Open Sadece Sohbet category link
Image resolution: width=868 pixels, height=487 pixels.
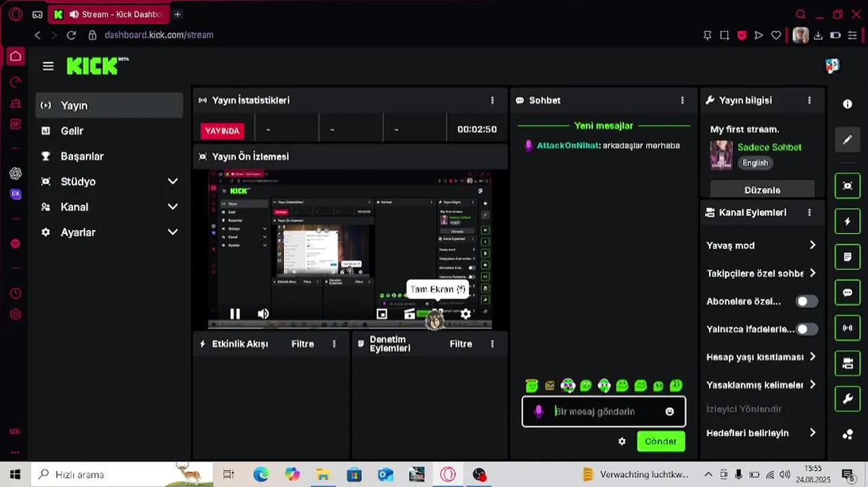click(769, 147)
